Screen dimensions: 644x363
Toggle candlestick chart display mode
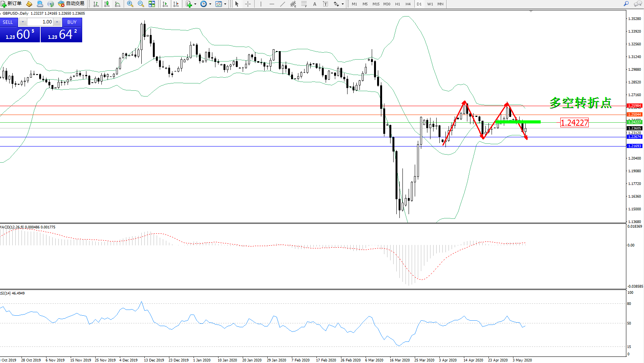(107, 4)
